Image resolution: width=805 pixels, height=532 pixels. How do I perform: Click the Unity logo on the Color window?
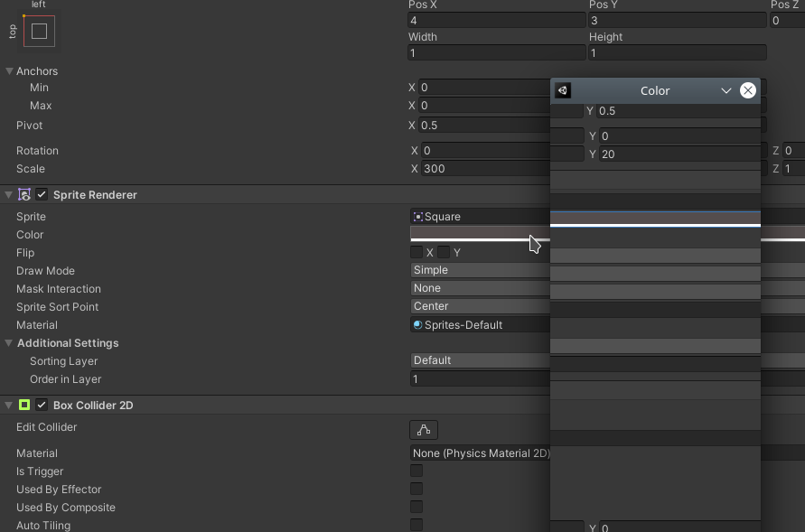[563, 90]
